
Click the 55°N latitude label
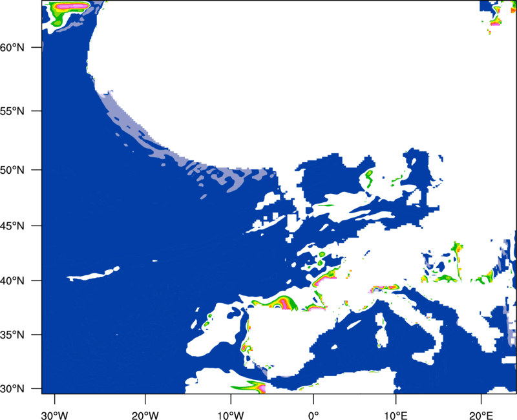tap(12, 111)
